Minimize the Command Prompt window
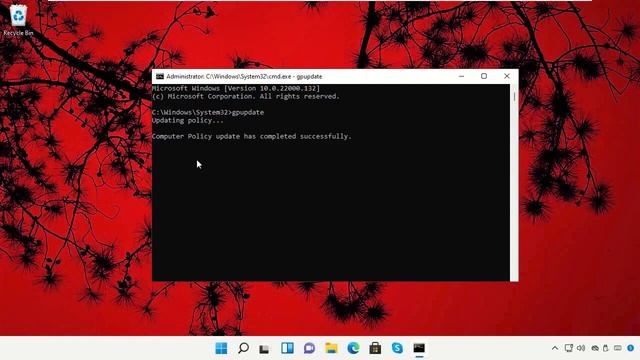 (461, 76)
